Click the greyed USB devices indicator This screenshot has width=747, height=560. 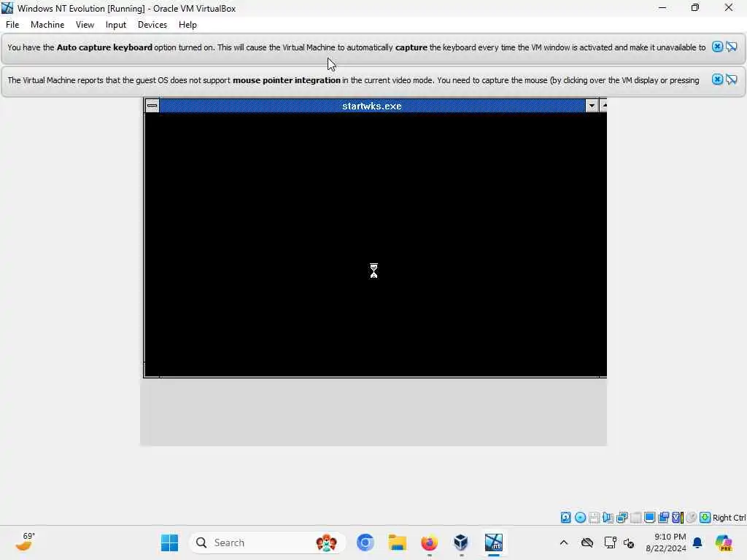click(635, 517)
